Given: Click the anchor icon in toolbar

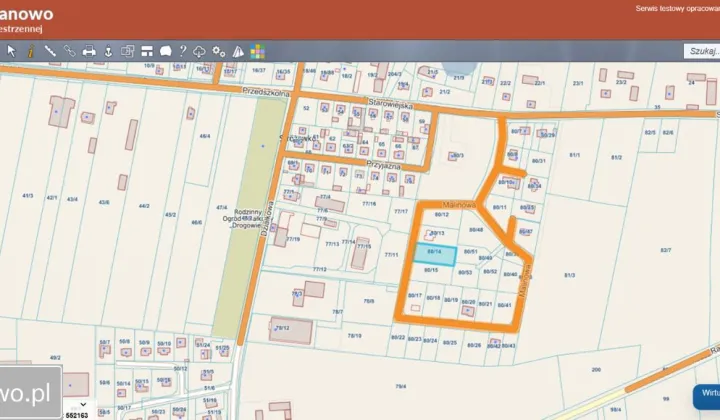Looking at the screenshot, I should point(108,51).
